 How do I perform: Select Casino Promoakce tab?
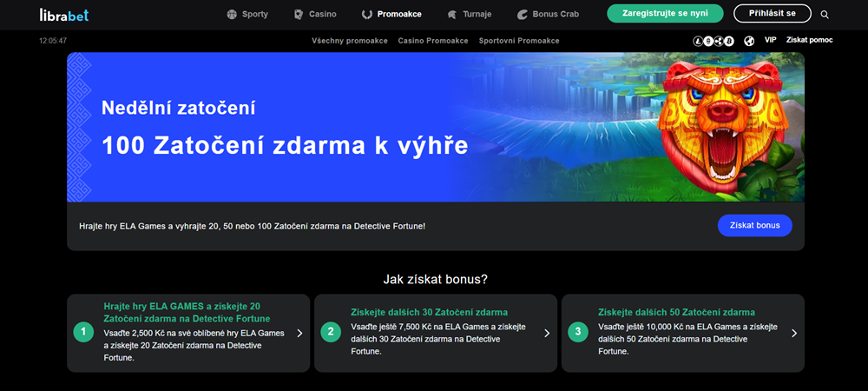433,41
